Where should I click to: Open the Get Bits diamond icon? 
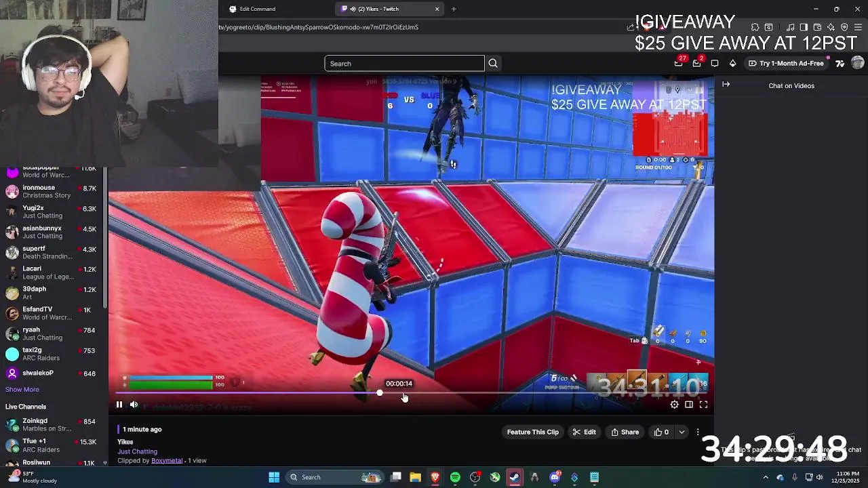732,63
